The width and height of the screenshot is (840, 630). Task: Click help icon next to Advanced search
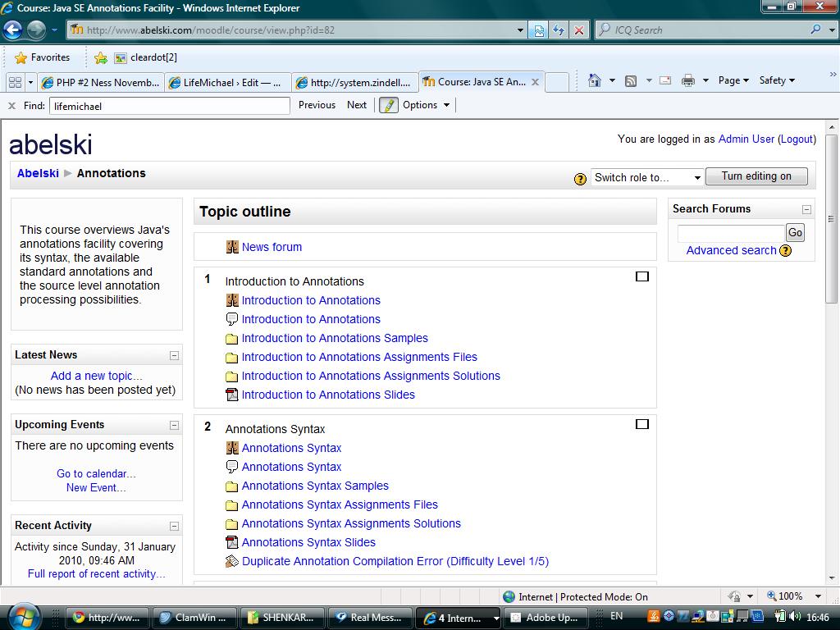coord(785,250)
